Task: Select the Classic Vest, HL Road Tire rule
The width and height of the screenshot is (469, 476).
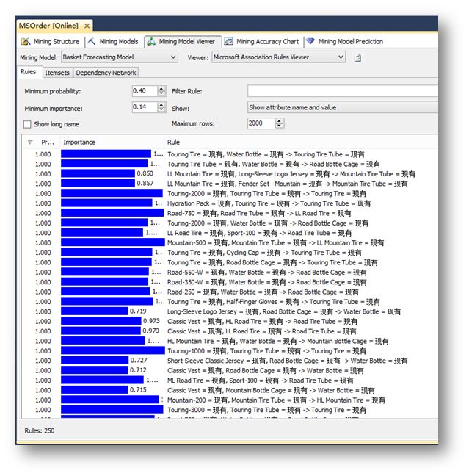Action: [263, 321]
